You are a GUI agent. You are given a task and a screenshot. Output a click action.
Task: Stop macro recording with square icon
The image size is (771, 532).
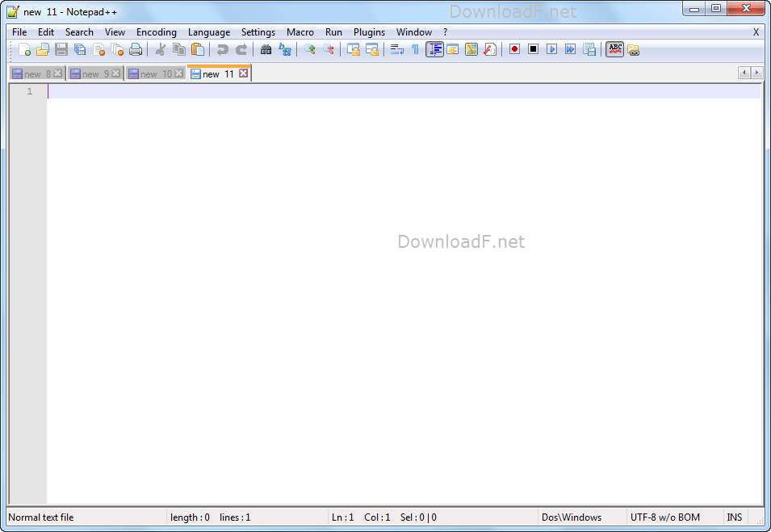(533, 49)
